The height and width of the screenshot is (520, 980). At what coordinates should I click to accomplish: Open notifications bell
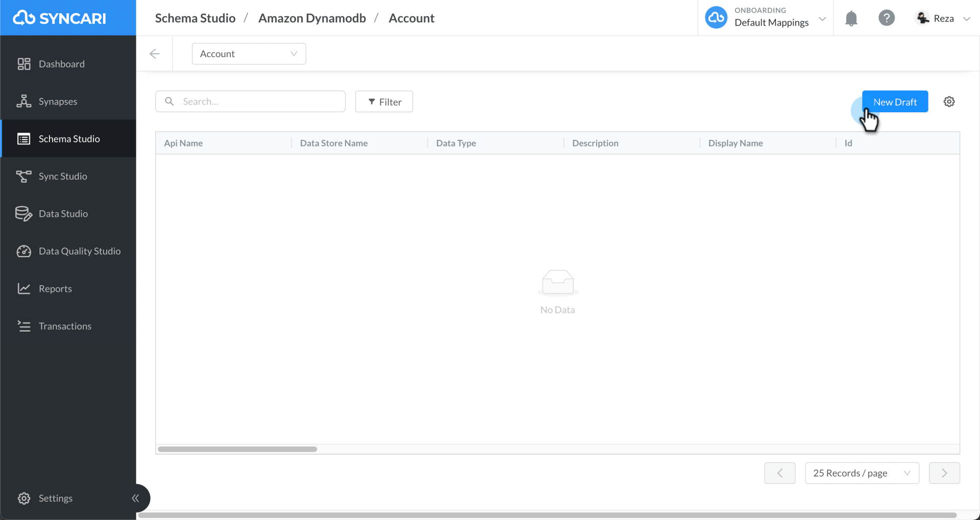(851, 18)
